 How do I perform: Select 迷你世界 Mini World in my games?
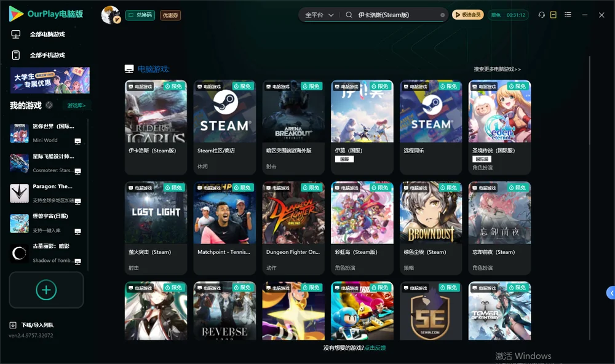tap(46, 133)
